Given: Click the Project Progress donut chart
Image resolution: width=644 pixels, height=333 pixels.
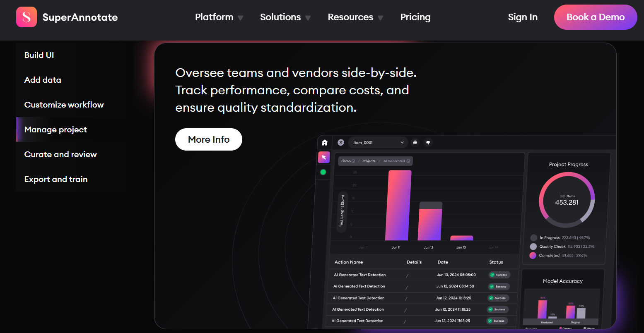Looking at the screenshot, I should tap(567, 200).
